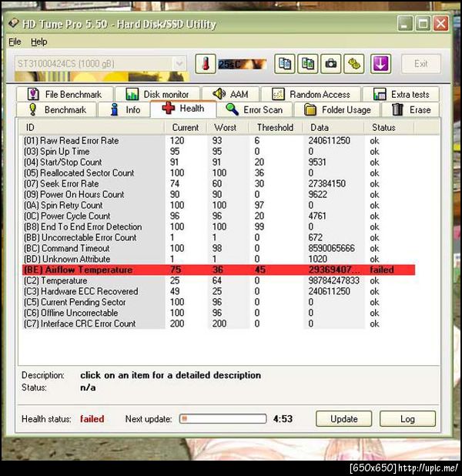The height and width of the screenshot is (476, 462).
Task: Switch to the File Benchmark tab
Action: [65, 94]
